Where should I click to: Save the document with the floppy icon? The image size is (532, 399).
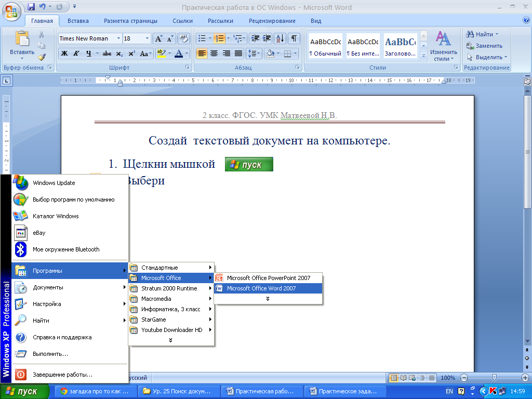pyautogui.click(x=31, y=6)
